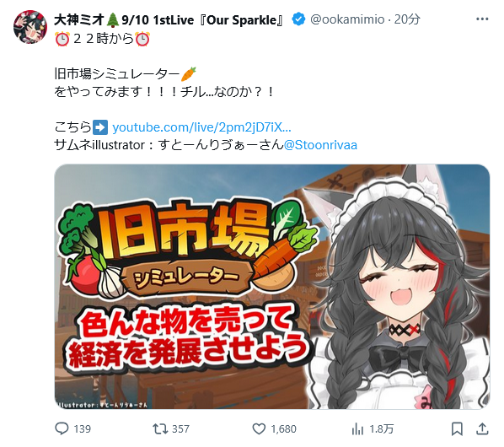Screen dimensions: 504x447
Task: Click the blue verified badge
Action: (298, 19)
